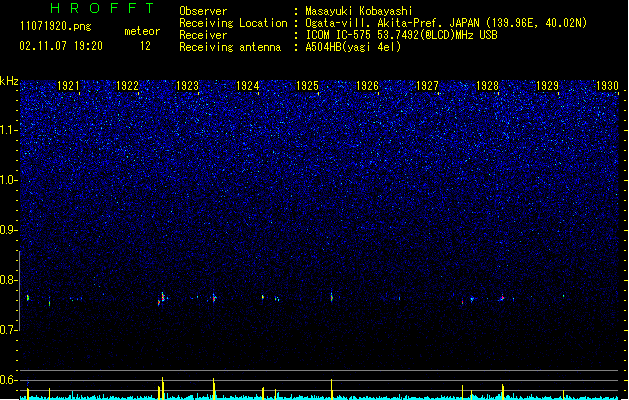Viewport: 629px width, 400px height.
Task: Select the filename 11071920.png
Action: click(56, 26)
